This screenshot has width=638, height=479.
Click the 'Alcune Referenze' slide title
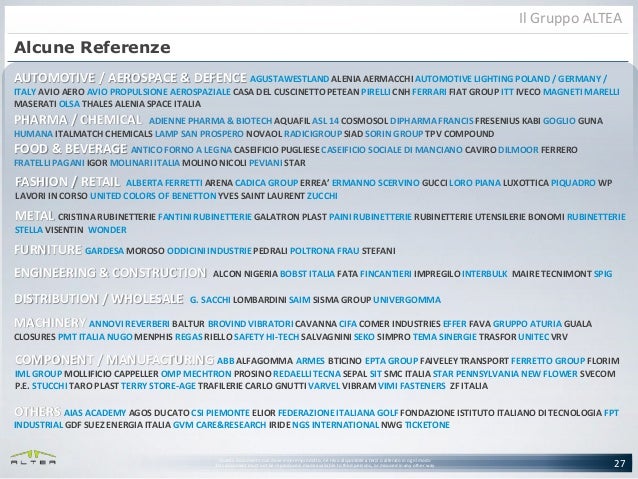[x=92, y=47]
